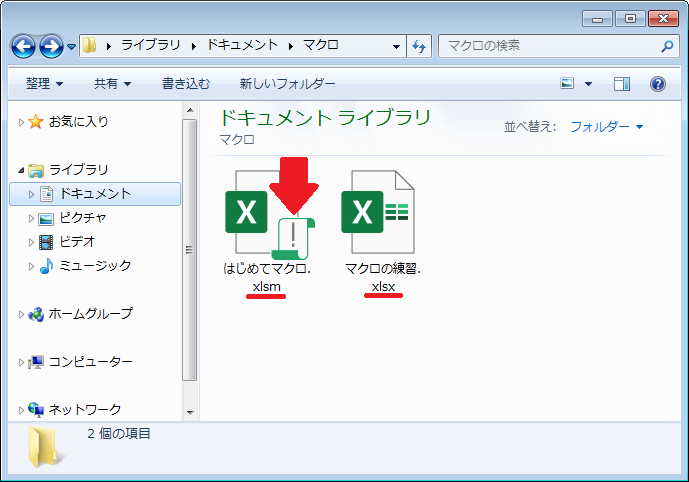Select ドキュメント in the address bar path
Image resolution: width=689 pixels, height=482 pixels.
coord(242,45)
